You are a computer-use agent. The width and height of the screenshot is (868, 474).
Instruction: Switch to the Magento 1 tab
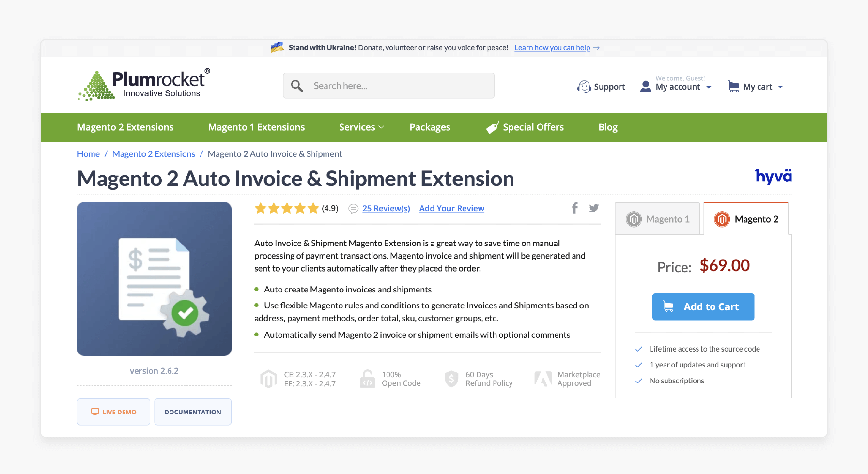click(658, 219)
